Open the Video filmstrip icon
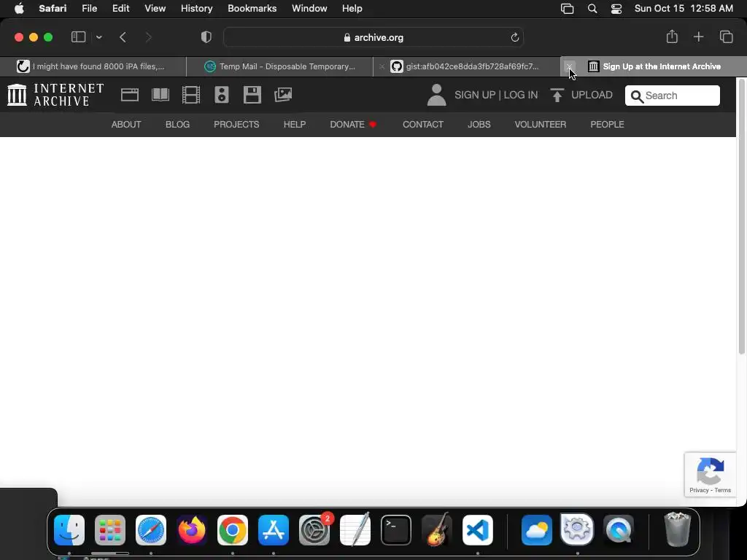This screenshot has width=747, height=560. coord(191,95)
